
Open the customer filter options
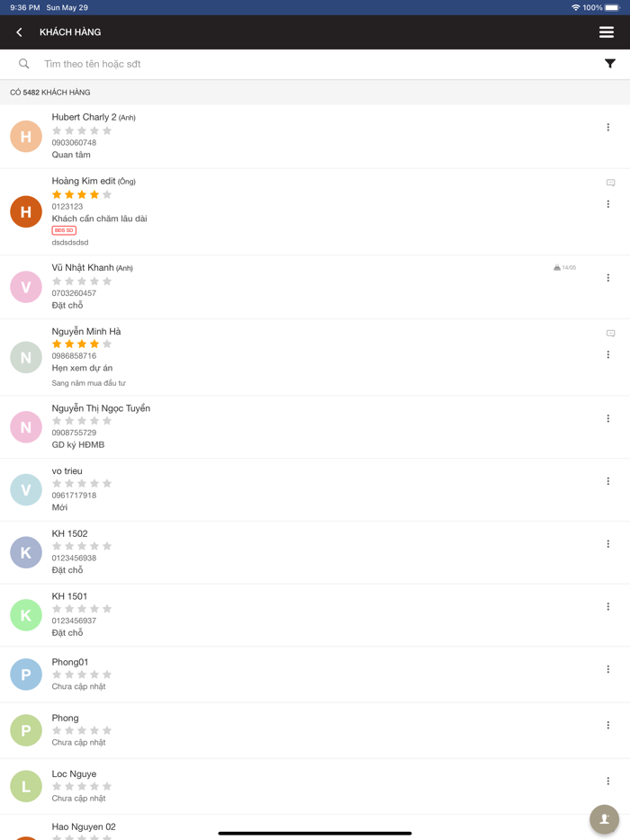pos(610,64)
